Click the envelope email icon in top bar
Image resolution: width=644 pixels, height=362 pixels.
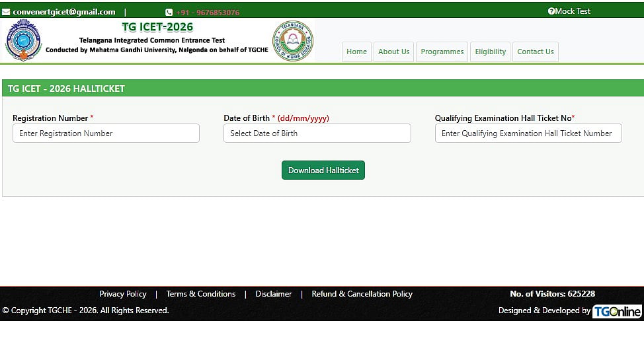[x=6, y=12]
